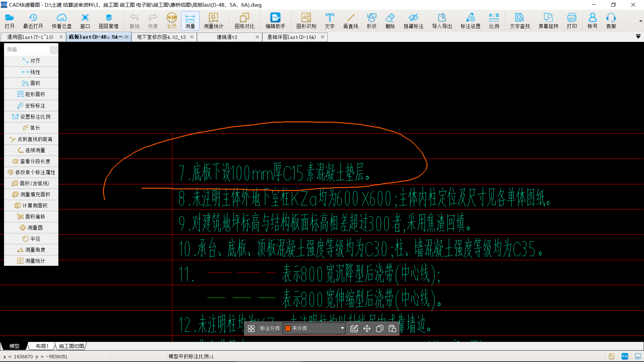
Task: Undo with the 撤销 icon
Action: (x=135, y=21)
